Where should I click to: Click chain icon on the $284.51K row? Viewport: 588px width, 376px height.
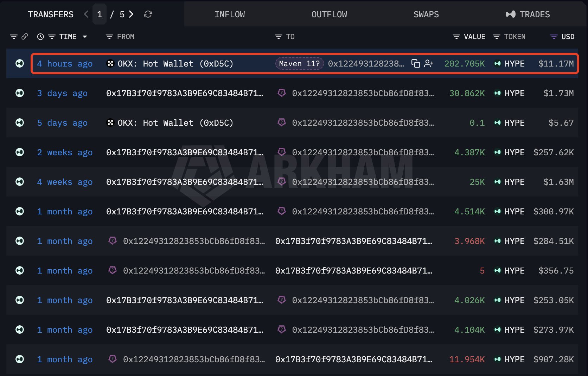pyautogui.click(x=20, y=241)
